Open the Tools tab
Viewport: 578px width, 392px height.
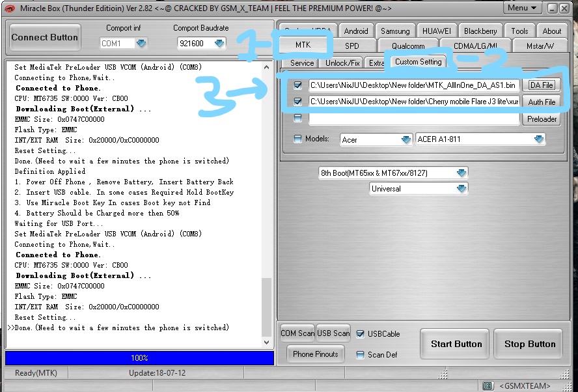tap(519, 31)
